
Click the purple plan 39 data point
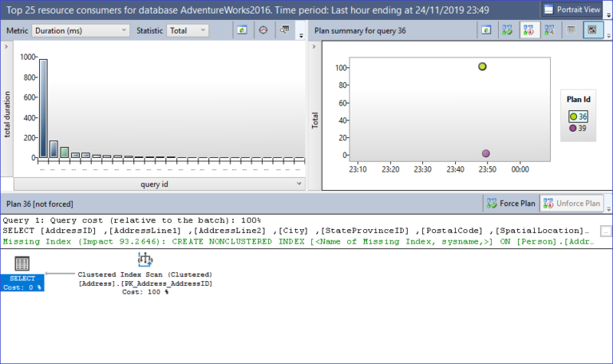(485, 153)
